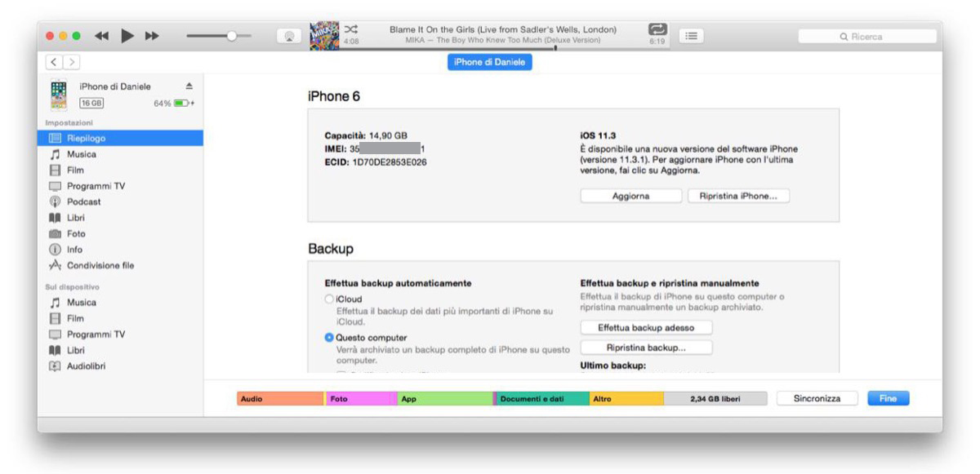Click the Aggiorna button
The height and width of the screenshot is (474, 980).
(630, 196)
